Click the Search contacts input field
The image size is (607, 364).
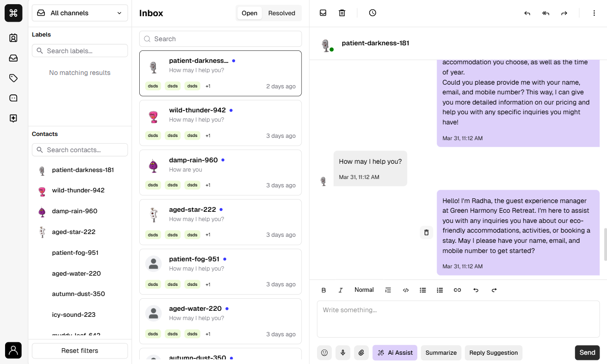(x=80, y=150)
